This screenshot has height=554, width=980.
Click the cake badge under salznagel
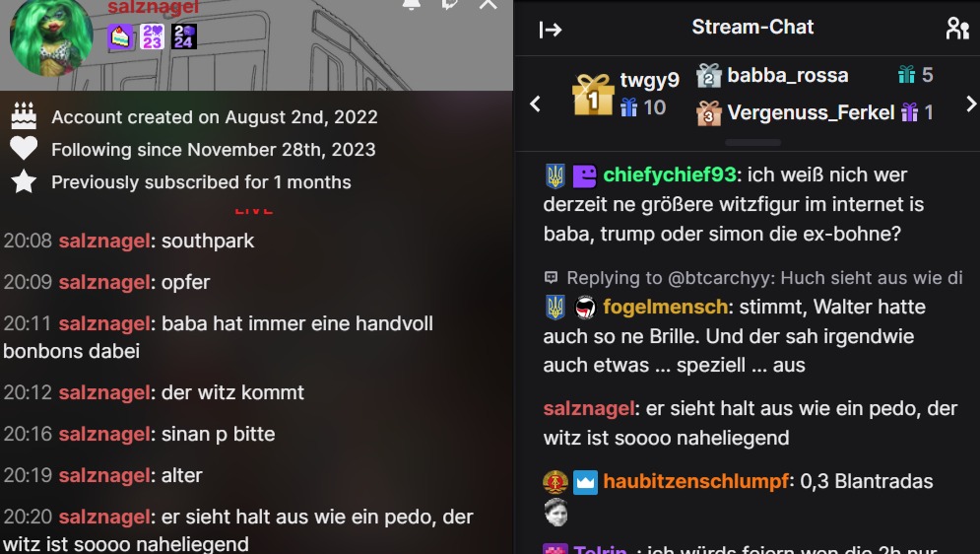point(120,36)
